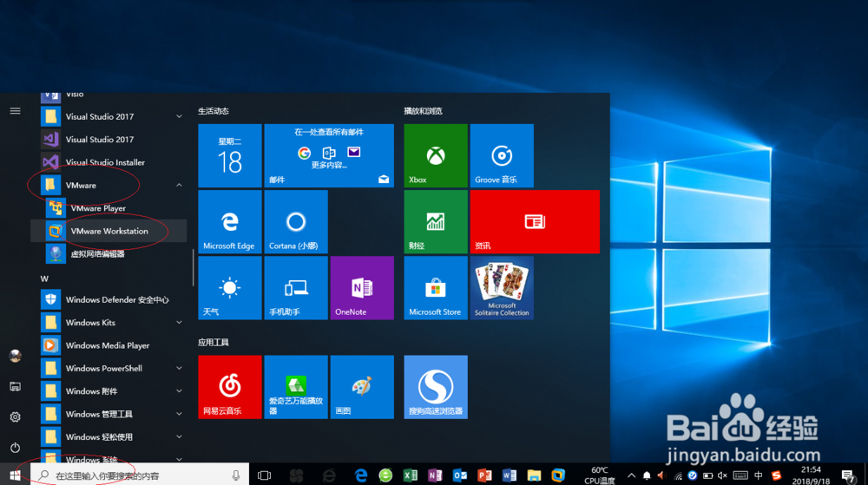Open the Settings gear in Start sidebar

pyautogui.click(x=15, y=417)
